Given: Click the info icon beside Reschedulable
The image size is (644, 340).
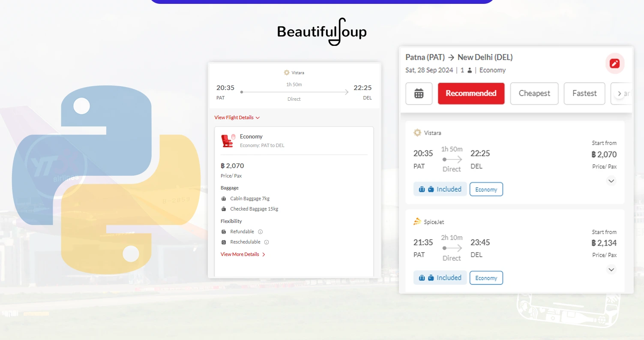Looking at the screenshot, I should point(266,242).
